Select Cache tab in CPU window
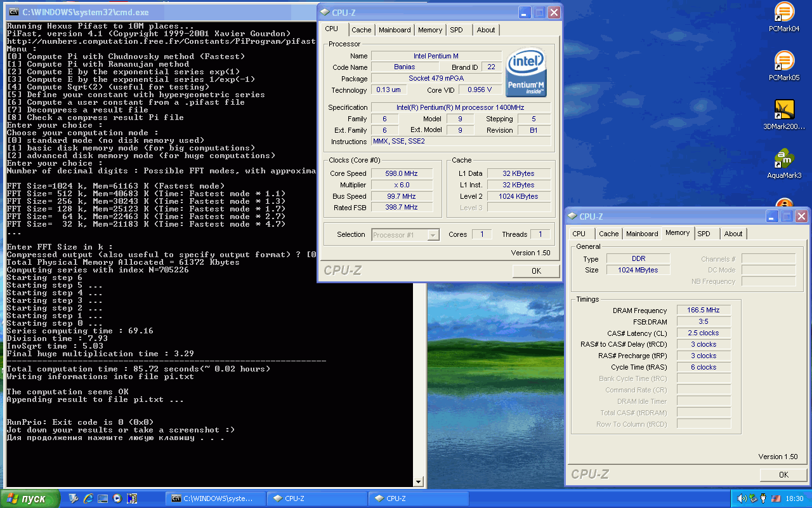The height and width of the screenshot is (508, 812). point(362,30)
